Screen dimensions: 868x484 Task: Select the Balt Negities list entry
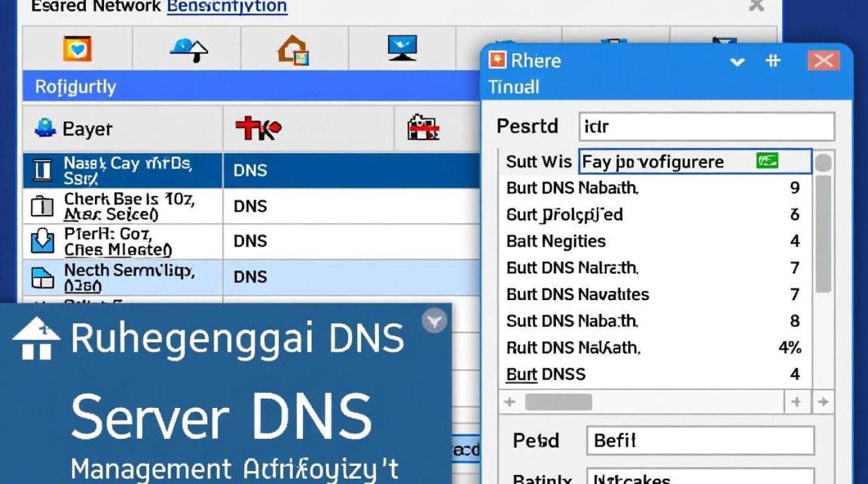click(x=556, y=241)
